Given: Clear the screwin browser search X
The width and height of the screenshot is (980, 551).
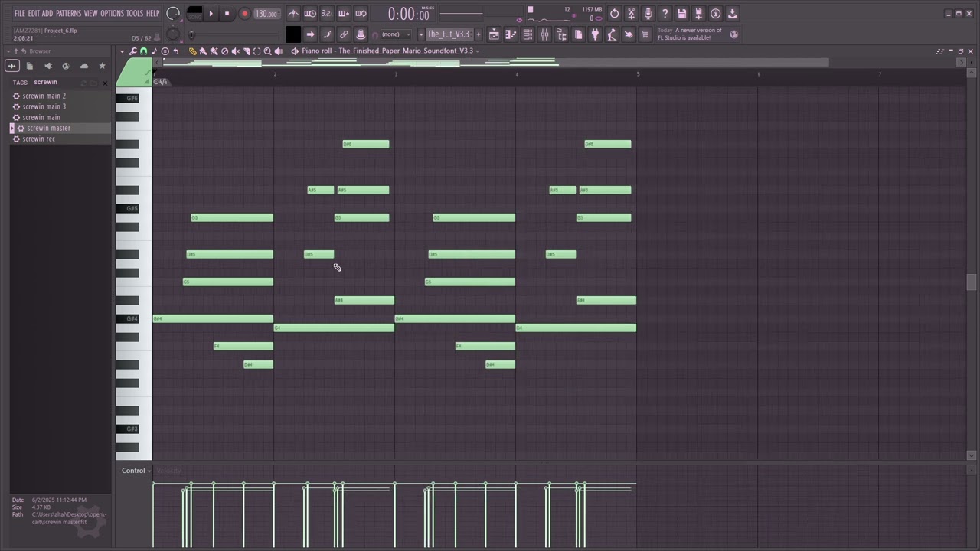Looking at the screenshot, I should tap(105, 82).
